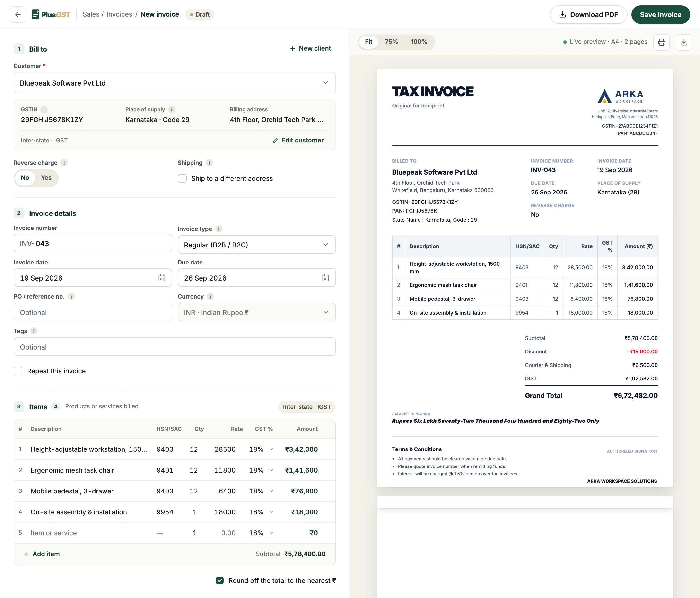
Task: Click the download icon in preview toolbar
Action: coord(684,42)
